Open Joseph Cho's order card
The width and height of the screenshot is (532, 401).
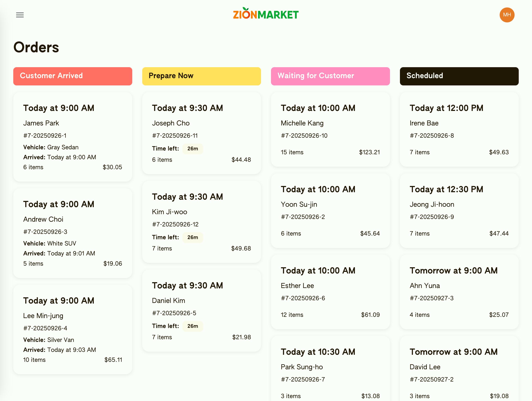point(201,133)
